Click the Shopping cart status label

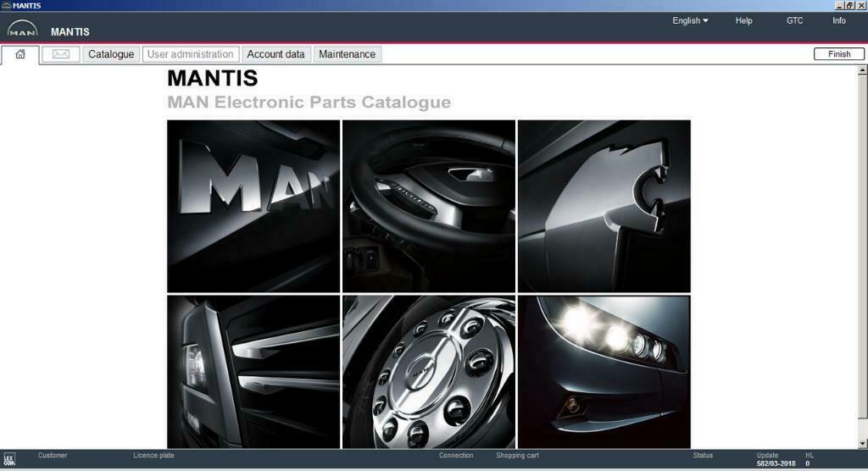(517, 455)
